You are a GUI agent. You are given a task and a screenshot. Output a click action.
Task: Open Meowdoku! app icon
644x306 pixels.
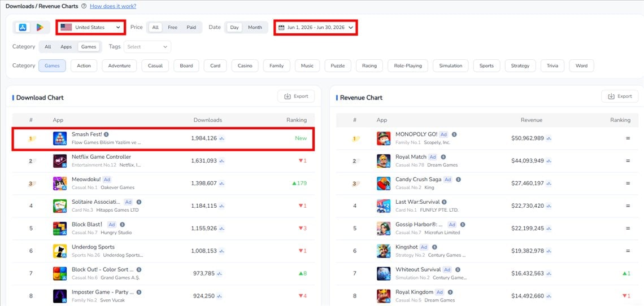(60, 183)
